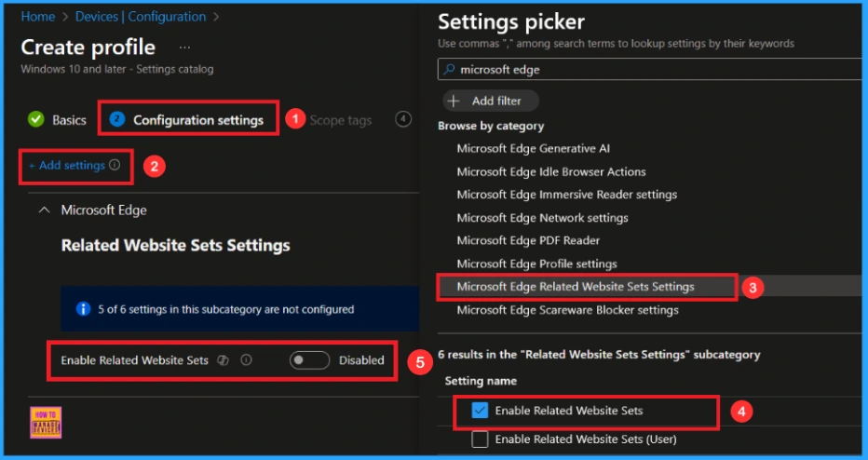Collapse the Microsoft Edge section chevron
The width and height of the screenshot is (868, 460).
[x=45, y=210]
